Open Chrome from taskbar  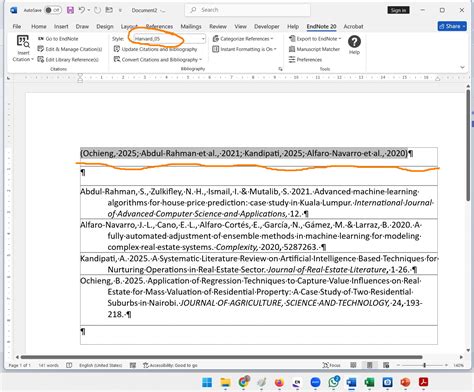pyautogui.click(x=244, y=382)
